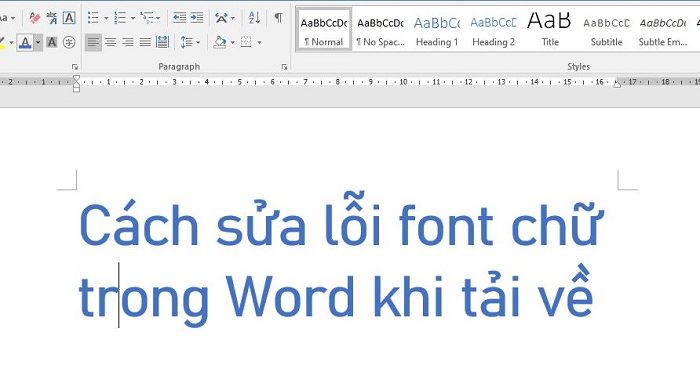The height and width of the screenshot is (375, 700).
Task: Click Increase Indent icon
Action: pos(197,18)
